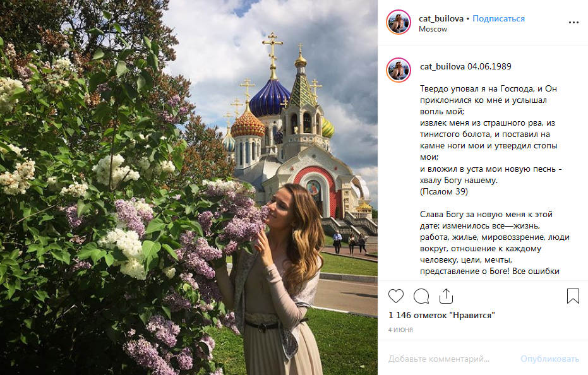Share the post using the share icon
Image resolution: width=588 pixels, height=375 pixels.
point(446,296)
